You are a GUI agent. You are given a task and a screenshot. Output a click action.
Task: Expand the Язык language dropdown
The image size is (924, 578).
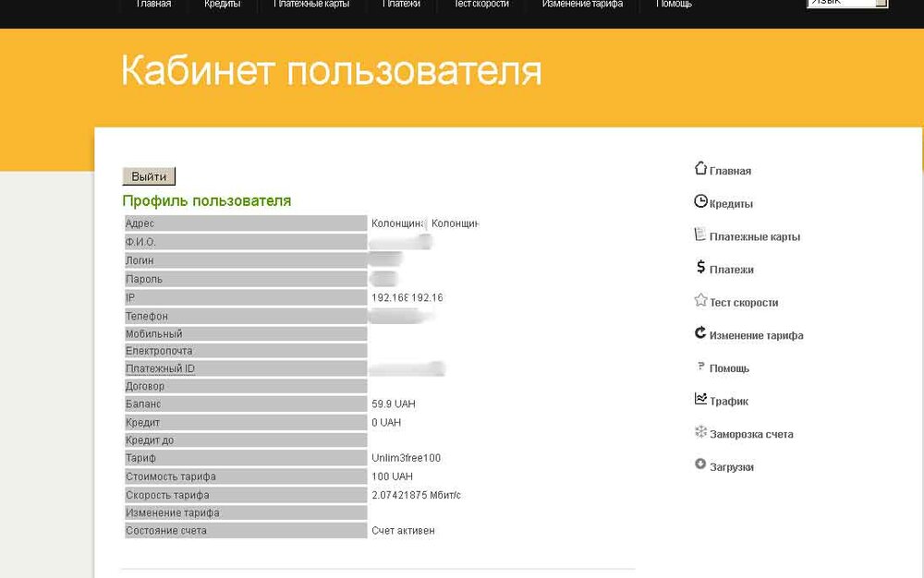pyautogui.click(x=847, y=4)
